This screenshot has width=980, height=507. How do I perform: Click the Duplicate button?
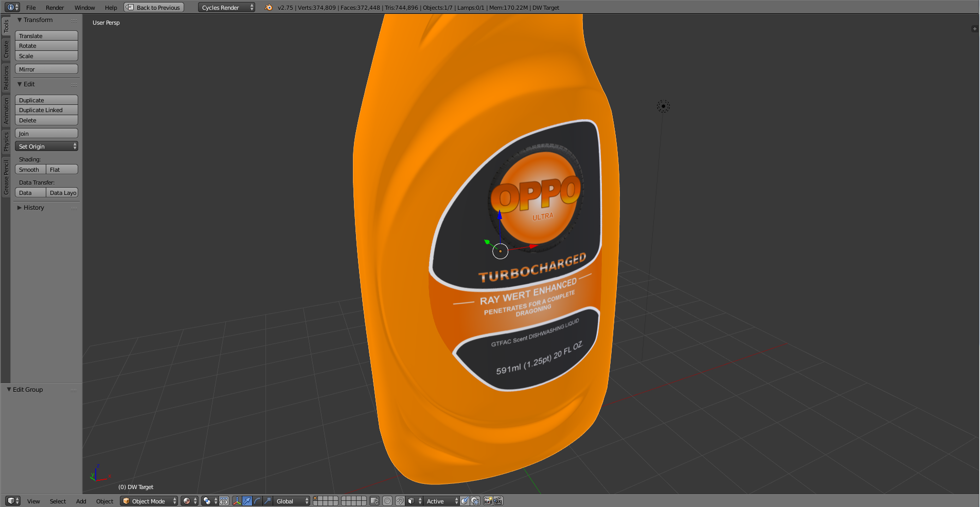(46, 100)
